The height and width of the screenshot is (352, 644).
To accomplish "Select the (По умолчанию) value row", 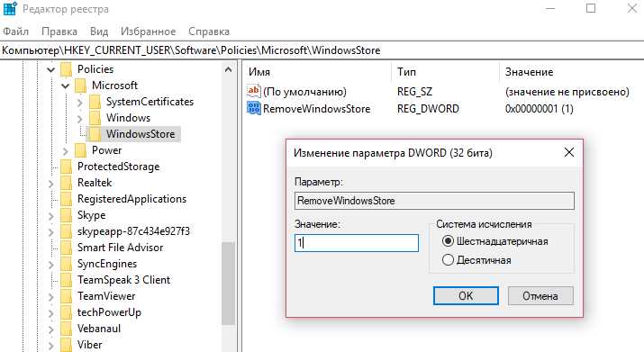I will pos(304,91).
